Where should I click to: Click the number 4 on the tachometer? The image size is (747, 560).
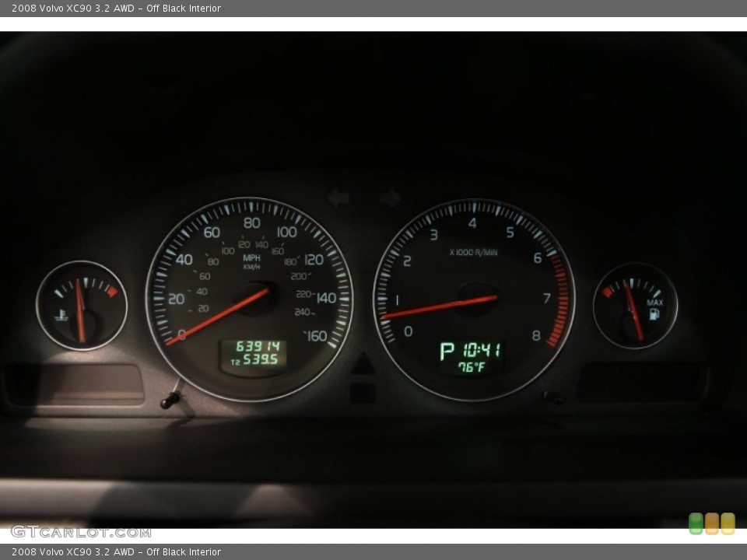click(x=472, y=223)
